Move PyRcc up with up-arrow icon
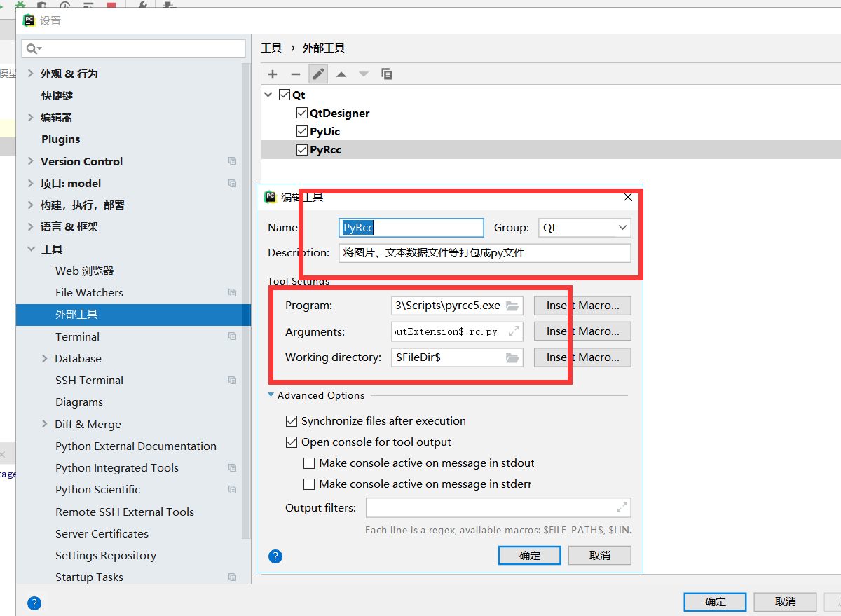 tap(340, 74)
